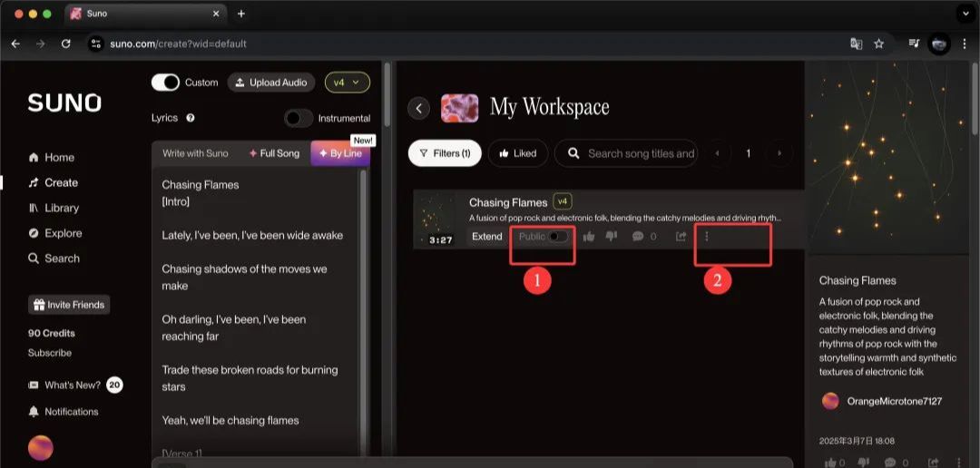Click the share icon for Chasing Flames
The image size is (980, 468).
point(681,237)
